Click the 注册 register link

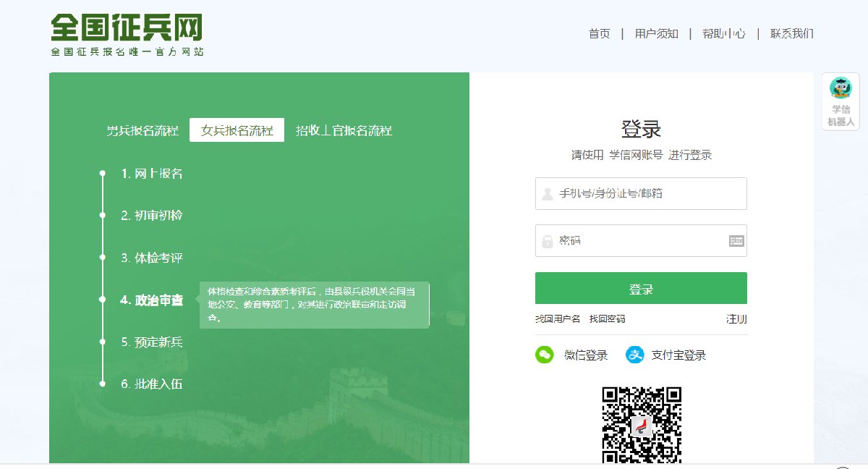pyautogui.click(x=736, y=319)
